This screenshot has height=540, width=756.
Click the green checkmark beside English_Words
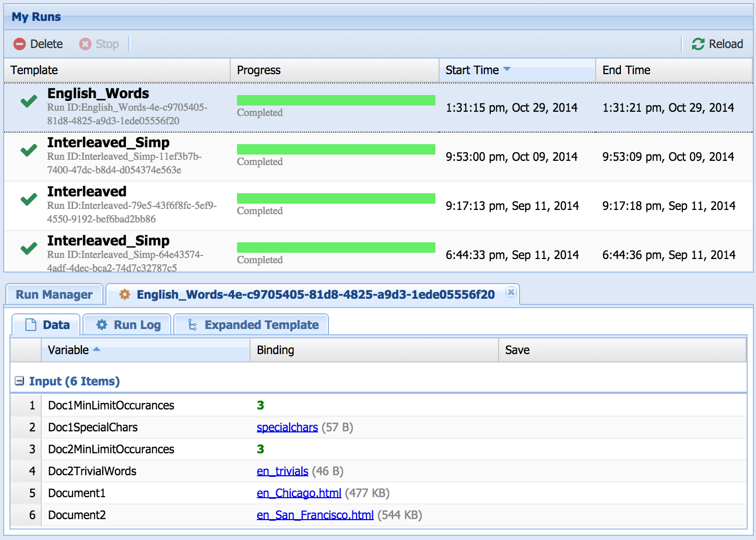point(29,101)
